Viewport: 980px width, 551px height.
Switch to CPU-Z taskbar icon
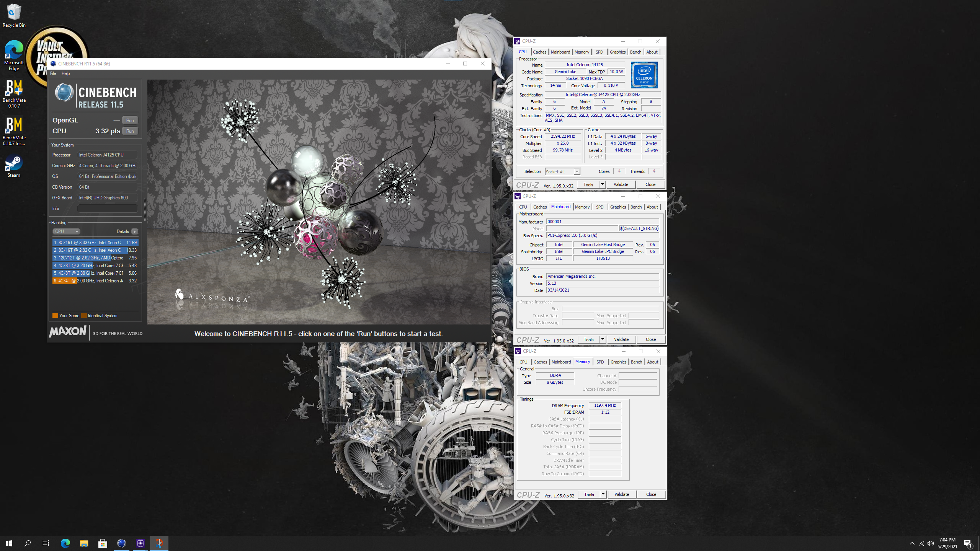(140, 543)
